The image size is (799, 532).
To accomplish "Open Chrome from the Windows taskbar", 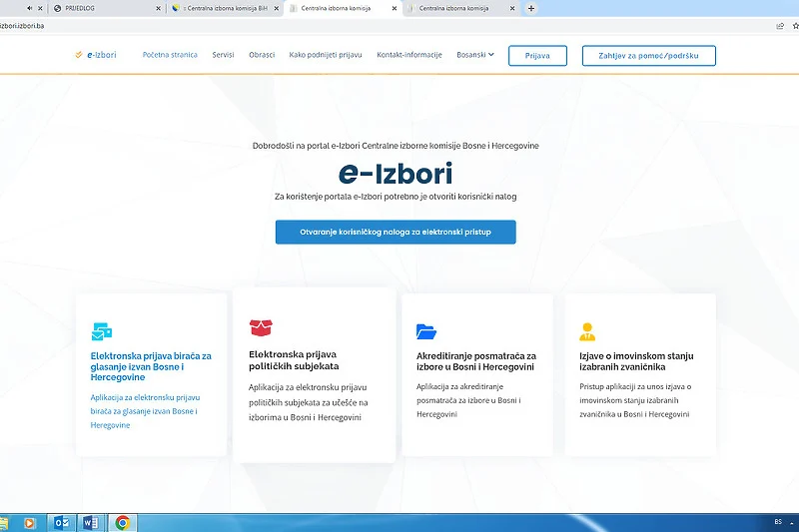I will coord(122,522).
